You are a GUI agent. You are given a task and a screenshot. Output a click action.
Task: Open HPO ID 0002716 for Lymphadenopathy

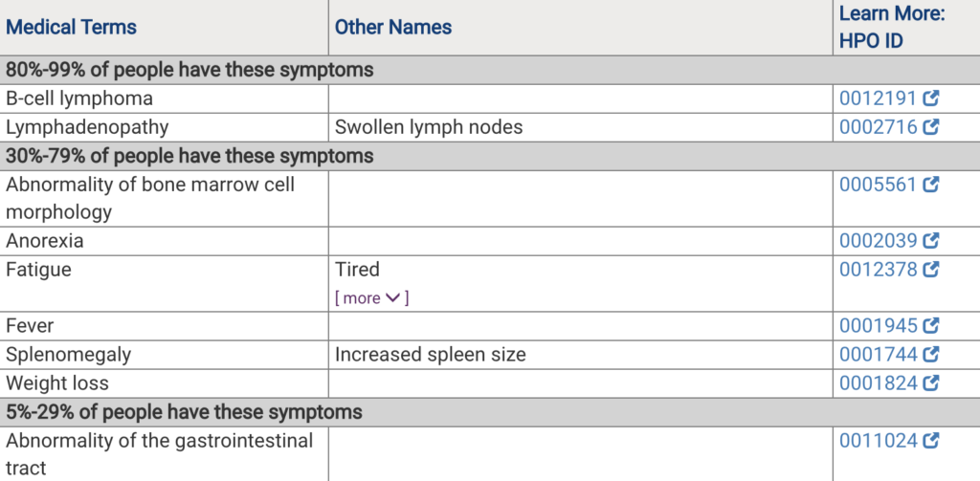point(879,127)
